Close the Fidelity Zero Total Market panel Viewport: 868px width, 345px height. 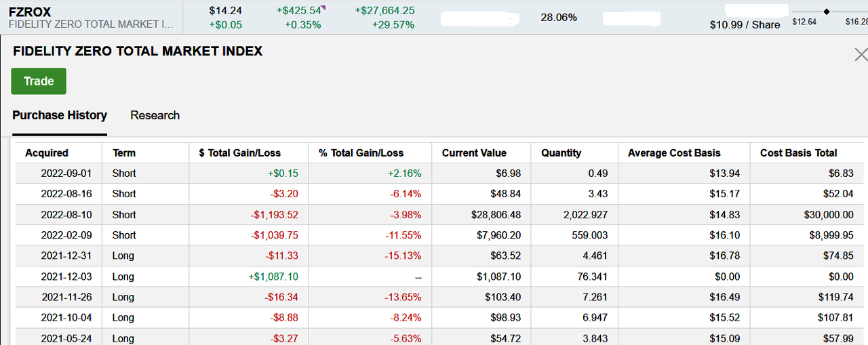(861, 55)
